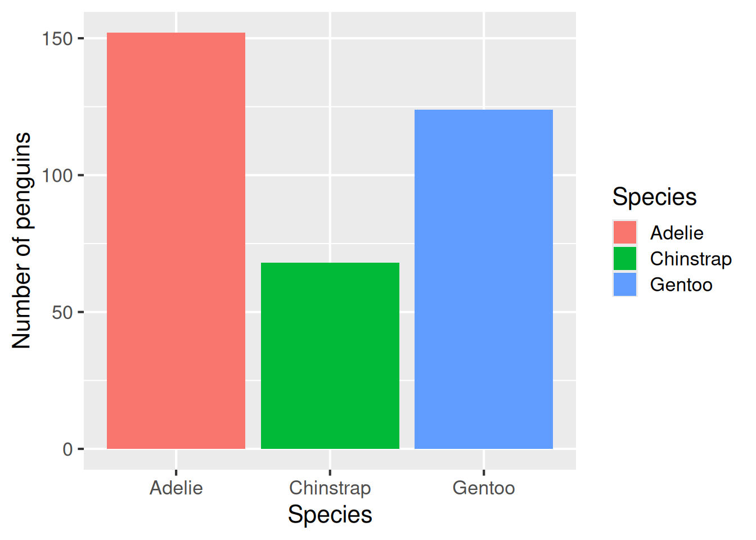Screen dimensions: 756x540
Task: Click the 0 y-axis tick label
Action: point(68,449)
